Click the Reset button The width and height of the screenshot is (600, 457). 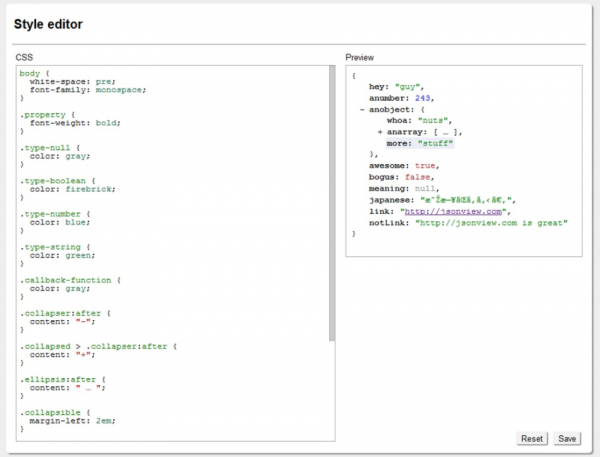pos(532,439)
